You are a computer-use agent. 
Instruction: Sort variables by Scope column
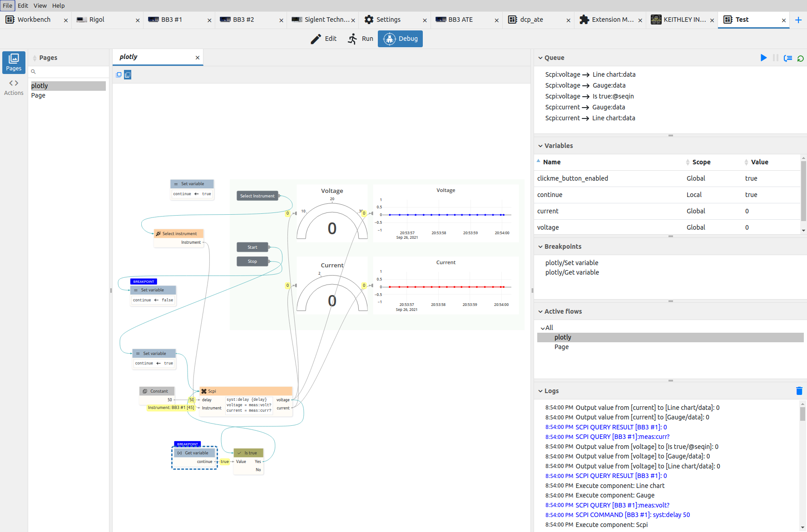pyautogui.click(x=701, y=162)
